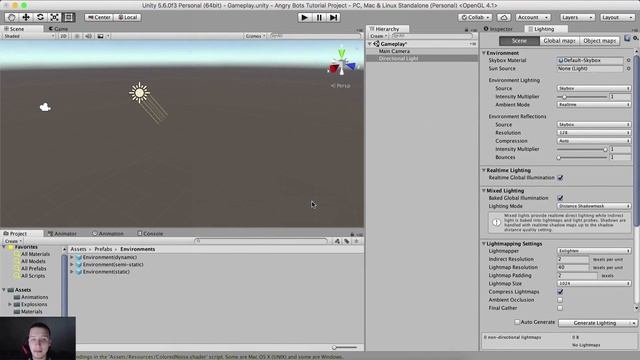Expand Environment(dynamic) prefab
Screen dimensions: 640x360
tap(72, 258)
